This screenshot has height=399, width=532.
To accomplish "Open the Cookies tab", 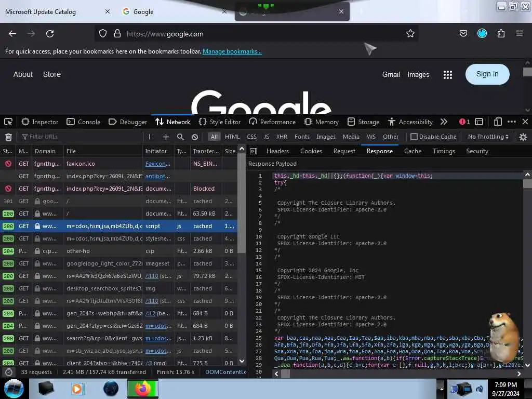I will tap(311, 151).
